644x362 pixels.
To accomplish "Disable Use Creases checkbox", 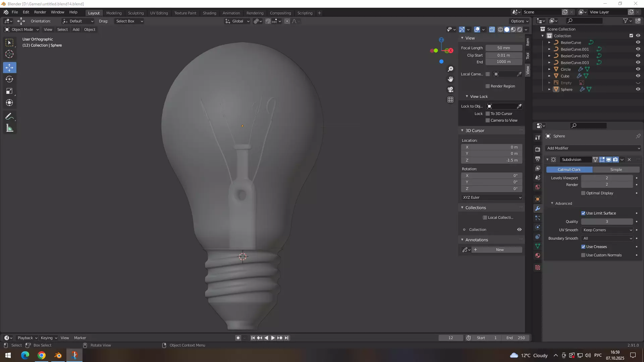I will pyautogui.click(x=583, y=247).
